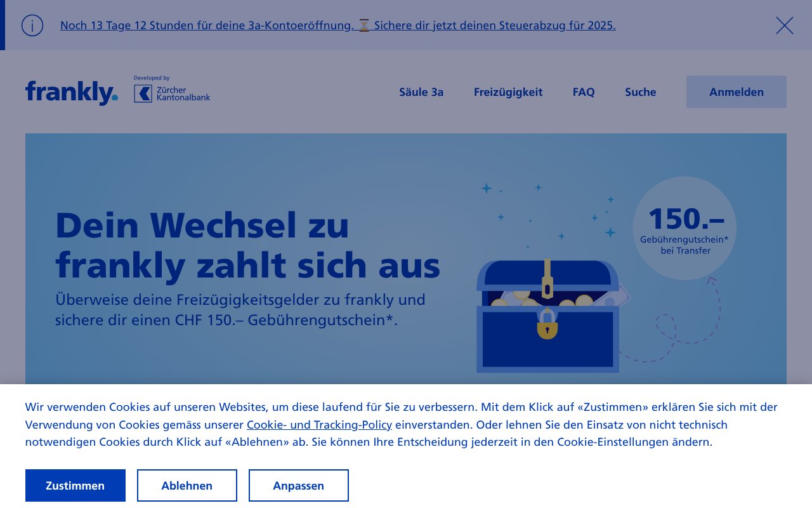Click the Anmelden button

[736, 91]
